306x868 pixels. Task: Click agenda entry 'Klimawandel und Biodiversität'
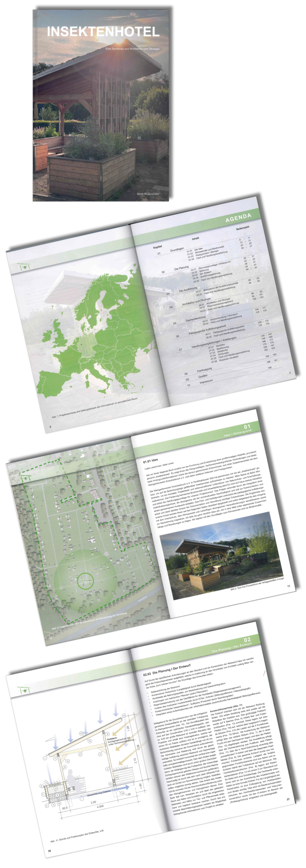pos(209,249)
